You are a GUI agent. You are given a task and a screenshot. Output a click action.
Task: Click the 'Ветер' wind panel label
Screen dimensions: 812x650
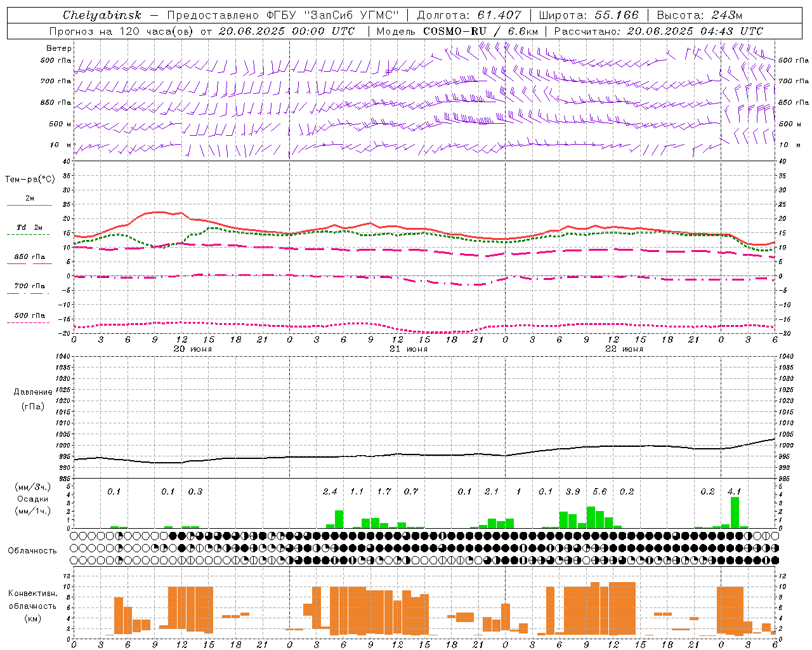pos(59,48)
